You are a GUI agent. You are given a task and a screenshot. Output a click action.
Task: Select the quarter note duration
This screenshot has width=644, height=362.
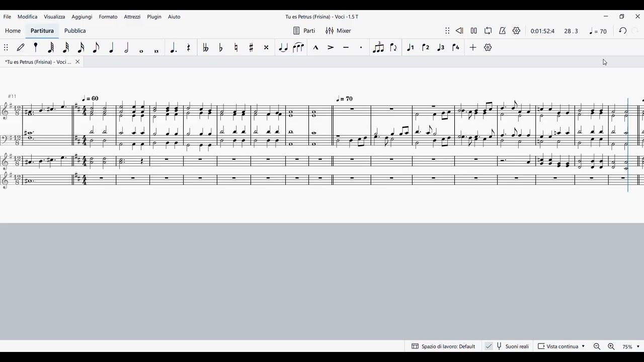pyautogui.click(x=111, y=47)
